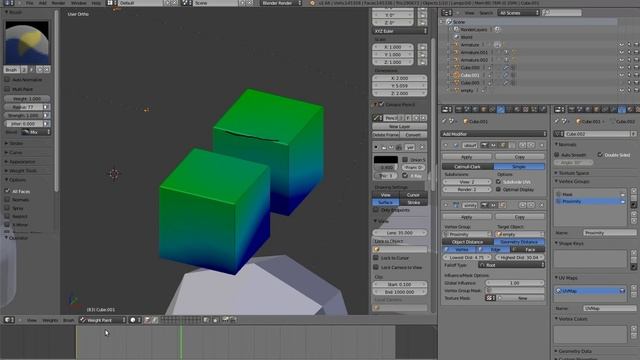This screenshot has height=360, width=640.
Task: Toggle the Multi-Paint checkbox
Action: tap(7, 89)
